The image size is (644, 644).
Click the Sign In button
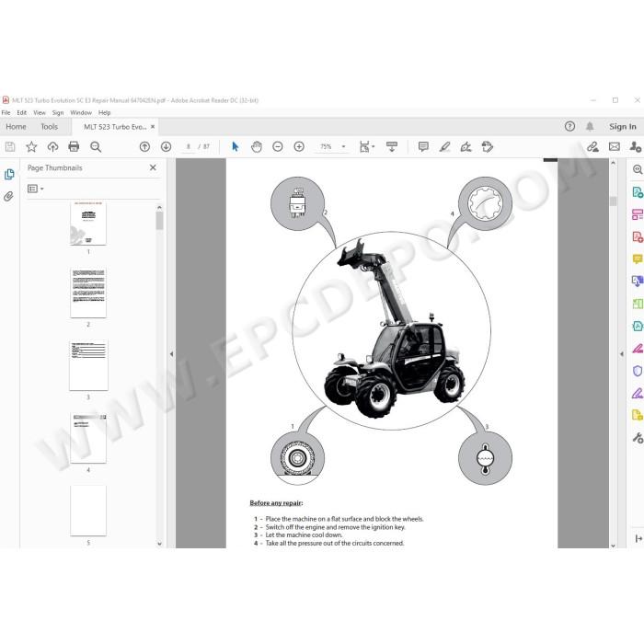point(622,127)
